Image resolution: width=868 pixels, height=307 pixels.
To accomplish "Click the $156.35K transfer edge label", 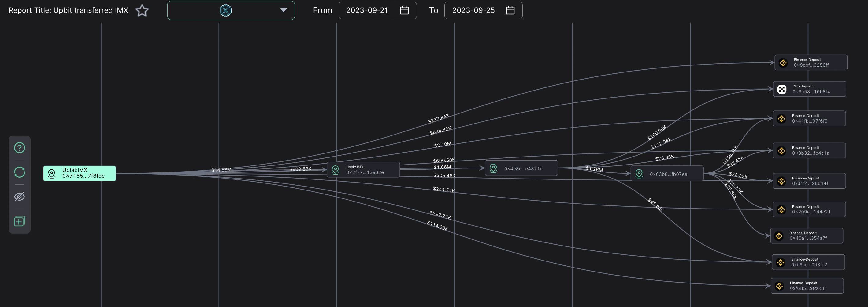I will coord(730,154).
